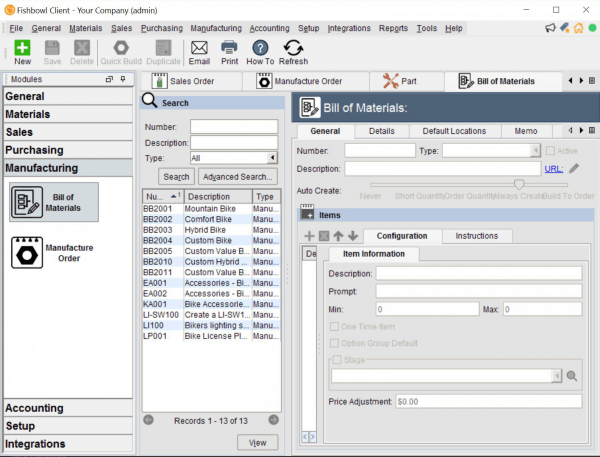This screenshot has width=600, height=457.
Task: Open the Manufacturing menu
Action: pyautogui.click(x=216, y=28)
